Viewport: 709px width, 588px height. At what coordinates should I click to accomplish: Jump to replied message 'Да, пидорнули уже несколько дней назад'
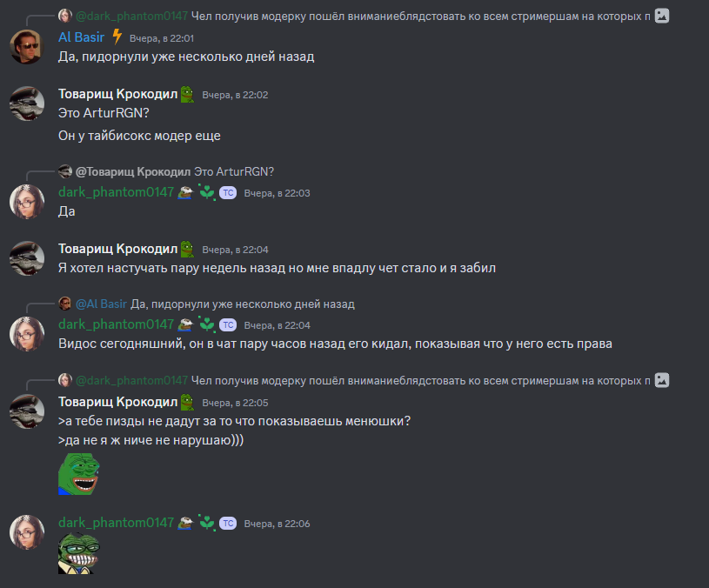point(243,304)
